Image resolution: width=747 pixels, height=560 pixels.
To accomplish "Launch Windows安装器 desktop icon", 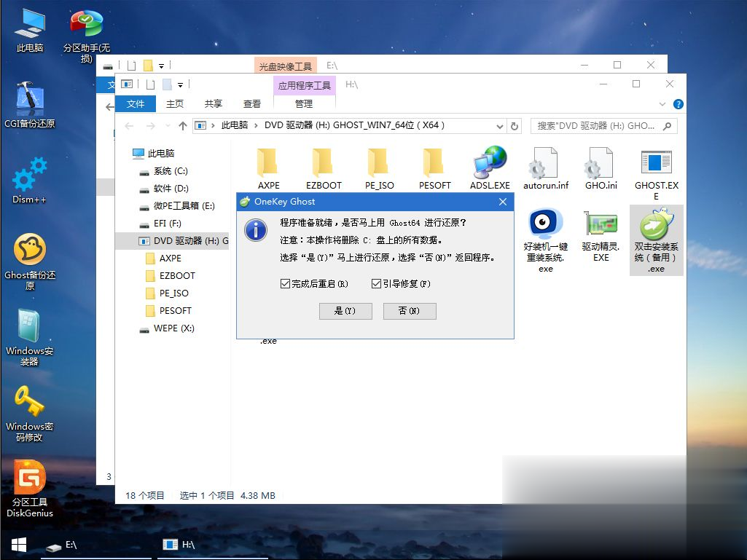I will [x=30, y=338].
